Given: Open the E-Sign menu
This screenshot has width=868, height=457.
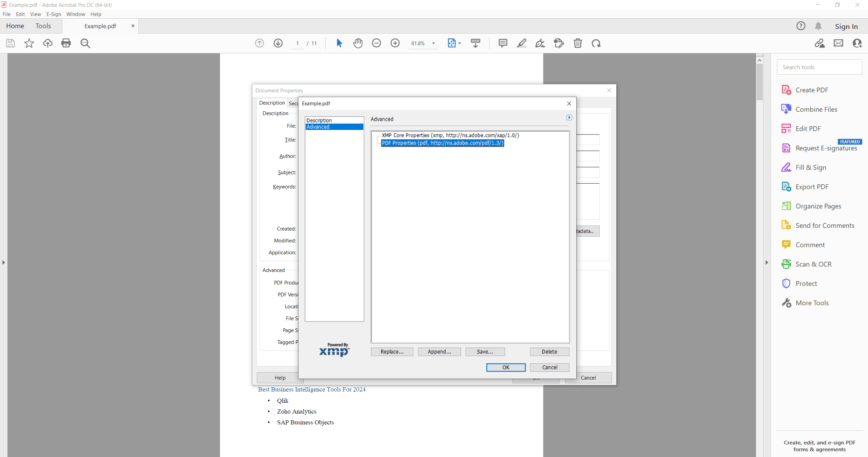Looking at the screenshot, I should [54, 14].
